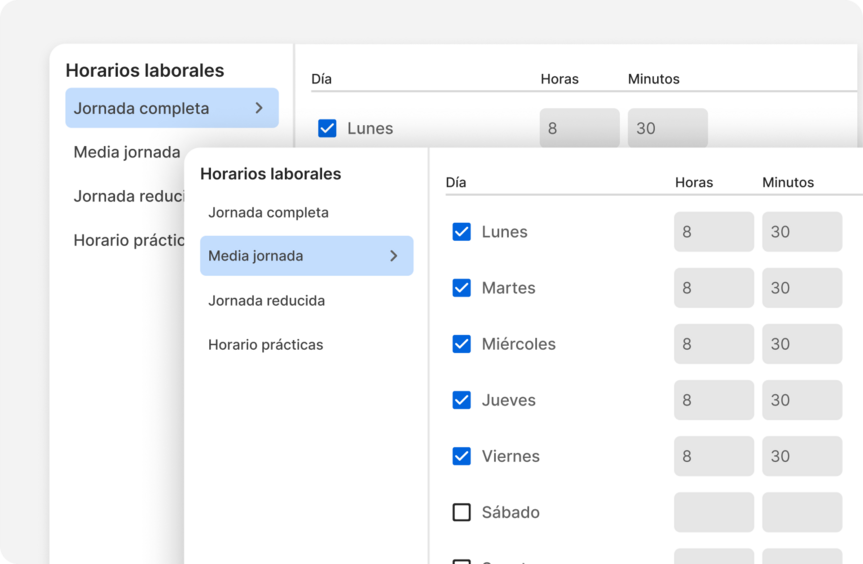The width and height of the screenshot is (863, 564).
Task: Select Jornada reducida in the front panel list
Action: coord(266,301)
